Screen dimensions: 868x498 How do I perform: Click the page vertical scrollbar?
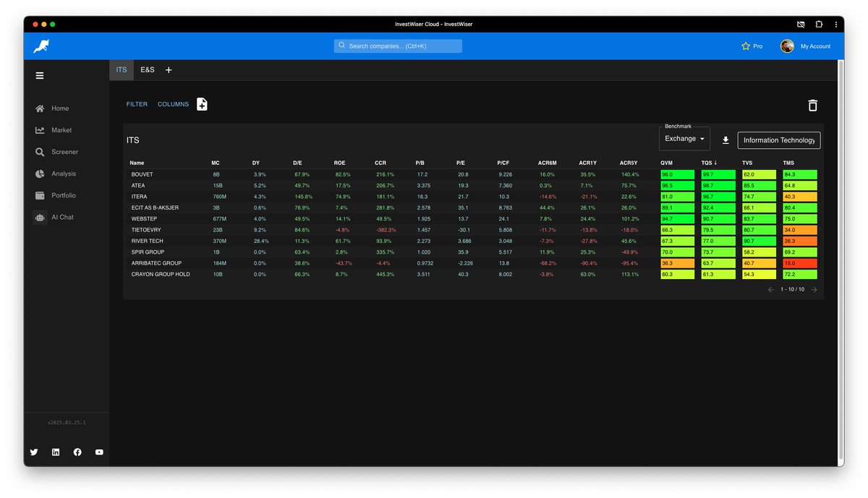(x=840, y=260)
